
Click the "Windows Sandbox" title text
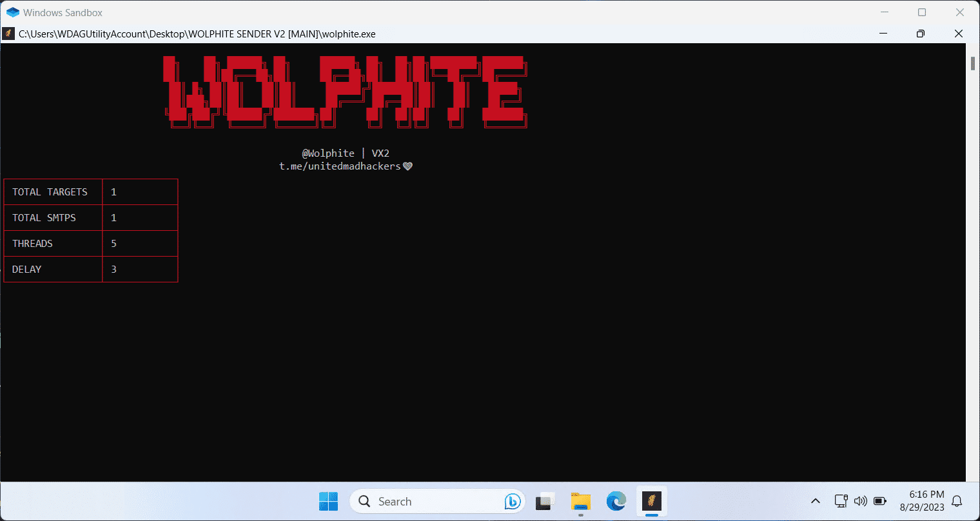[63, 13]
